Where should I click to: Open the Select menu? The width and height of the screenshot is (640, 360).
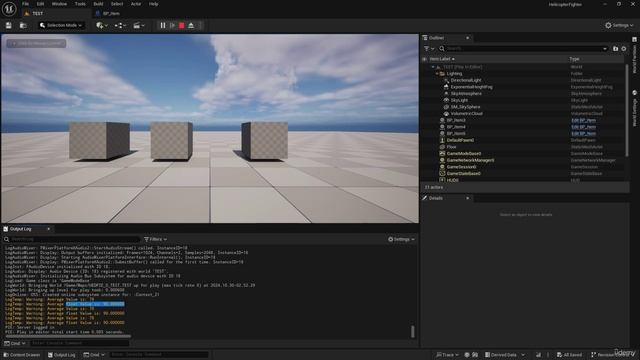[117, 4]
